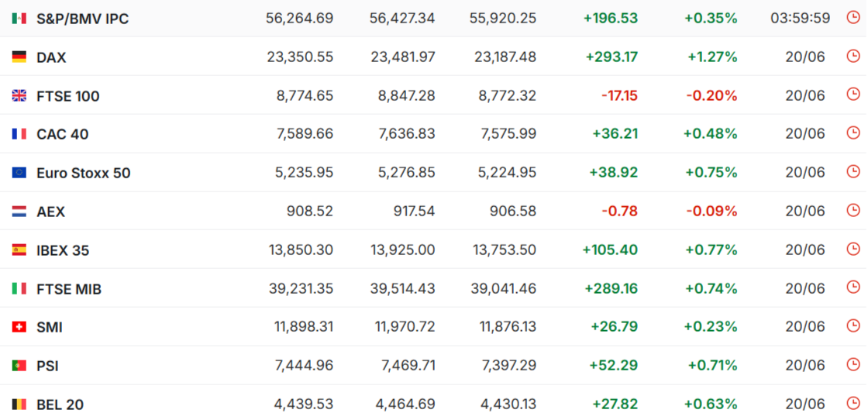
Task: Open the FTSE 100 index page
Action: (x=68, y=96)
